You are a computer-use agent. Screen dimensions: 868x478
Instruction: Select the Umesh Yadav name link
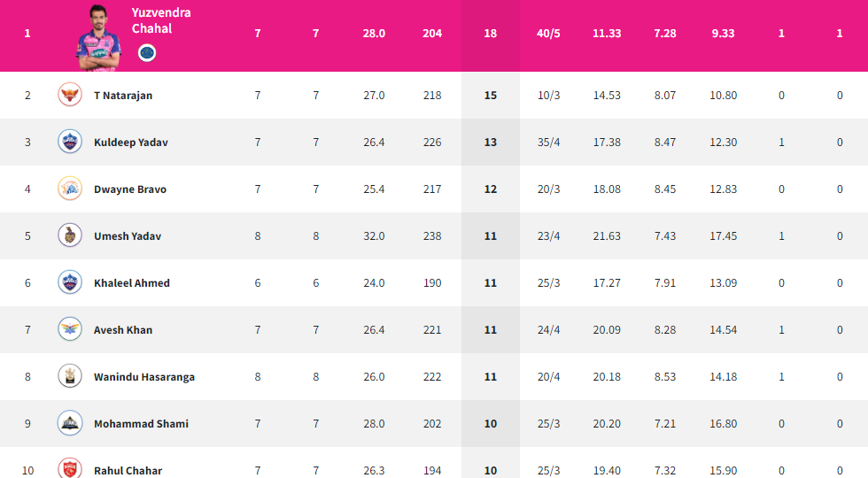(x=128, y=236)
